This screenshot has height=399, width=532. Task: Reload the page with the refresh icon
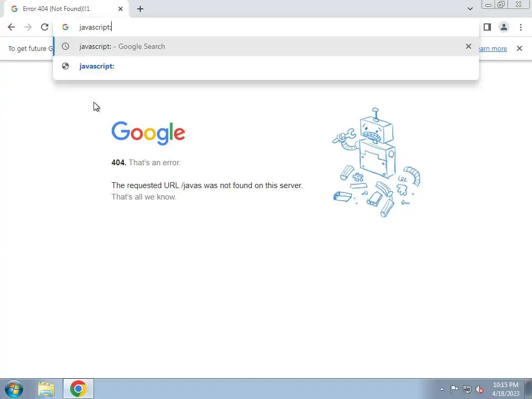45,27
